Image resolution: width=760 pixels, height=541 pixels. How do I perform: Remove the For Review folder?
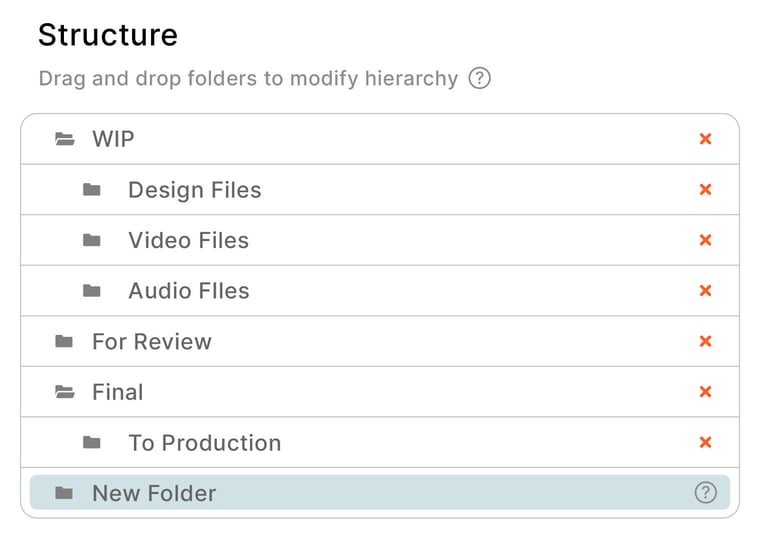pyautogui.click(x=705, y=341)
